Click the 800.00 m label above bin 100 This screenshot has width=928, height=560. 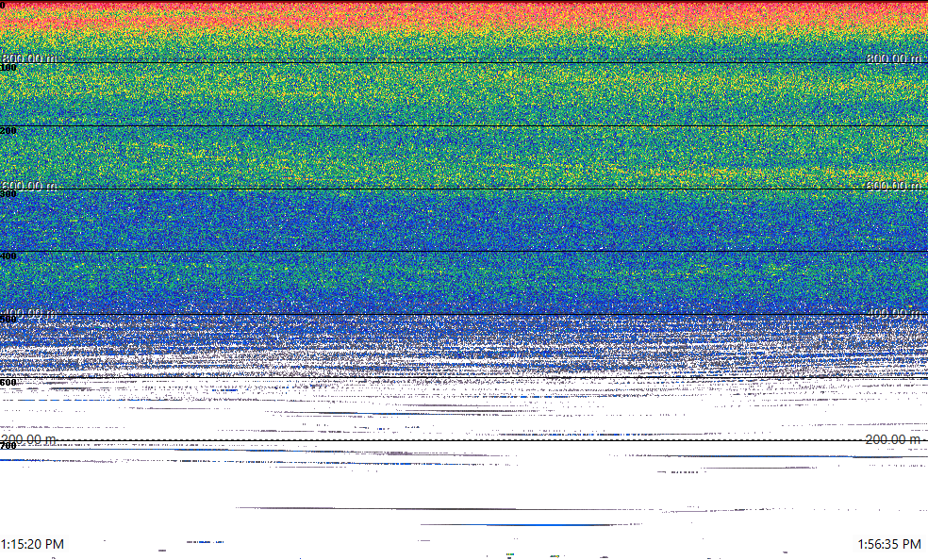click(29, 58)
